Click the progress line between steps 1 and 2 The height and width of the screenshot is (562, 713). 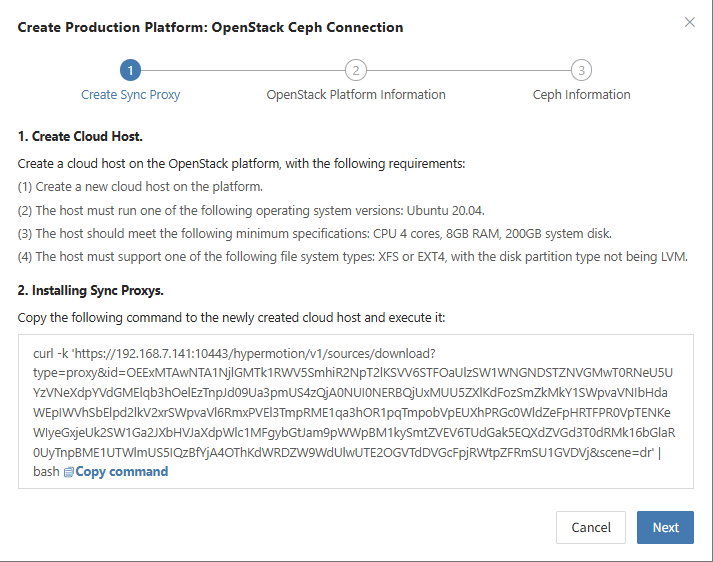pyautogui.click(x=243, y=70)
